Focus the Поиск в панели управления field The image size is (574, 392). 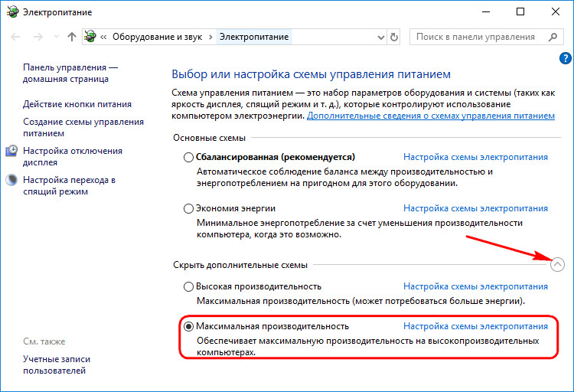(486, 37)
